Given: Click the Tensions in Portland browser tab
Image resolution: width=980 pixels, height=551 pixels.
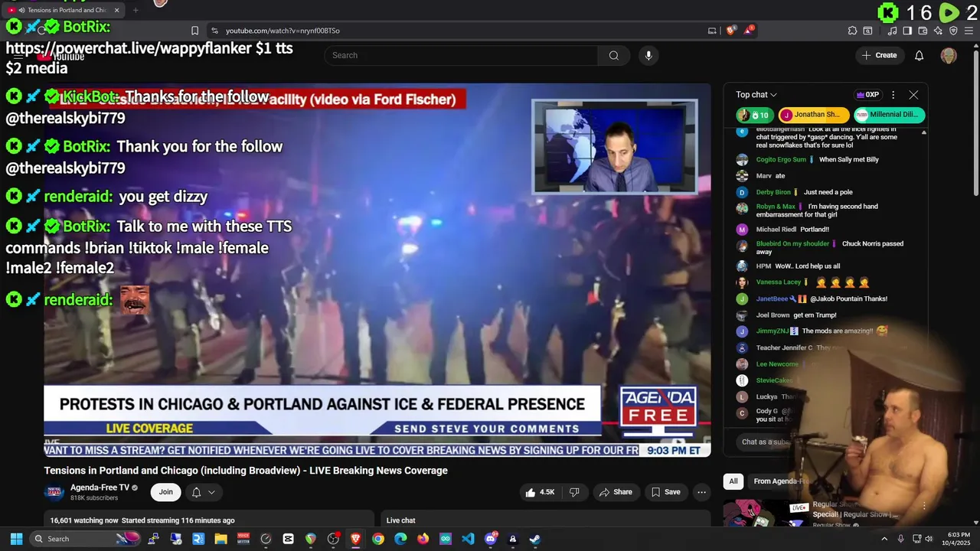Looking at the screenshot, I should click(64, 10).
